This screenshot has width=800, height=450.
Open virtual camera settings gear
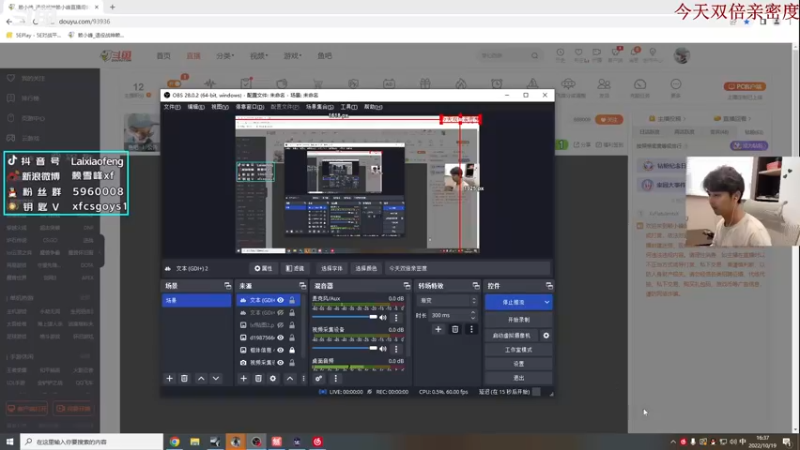click(x=546, y=336)
